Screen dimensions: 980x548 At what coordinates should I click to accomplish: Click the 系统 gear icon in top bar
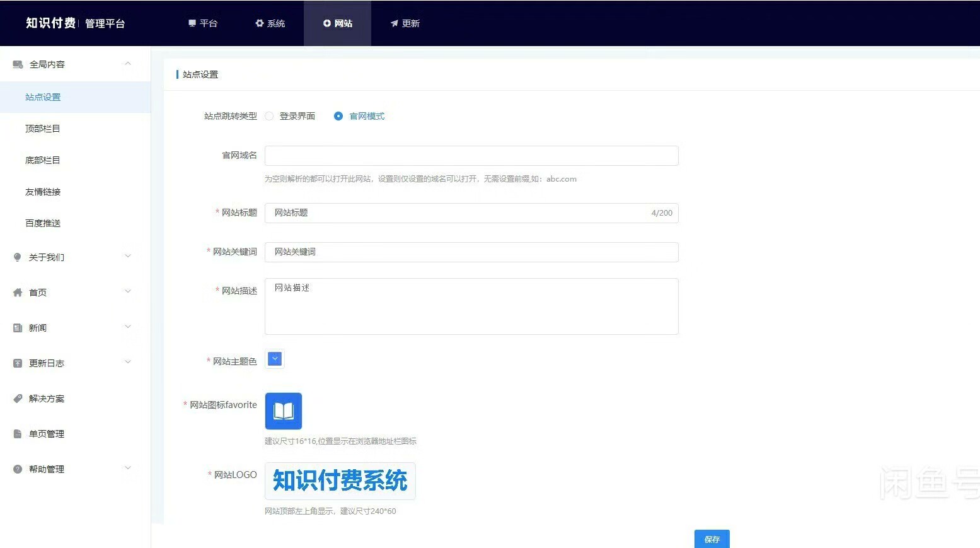click(x=259, y=23)
